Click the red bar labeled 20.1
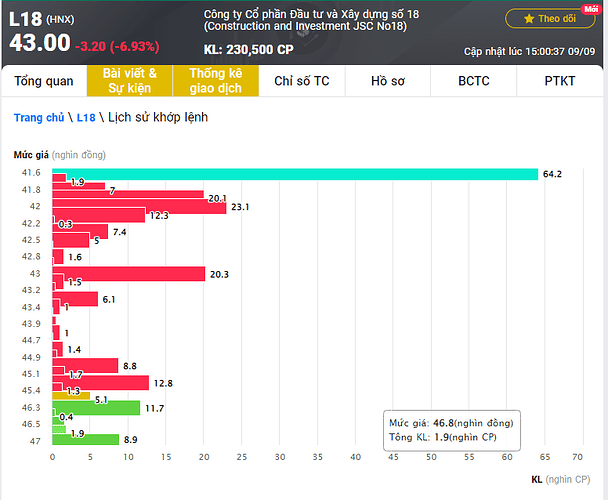This screenshot has width=608, height=500. 128,196
